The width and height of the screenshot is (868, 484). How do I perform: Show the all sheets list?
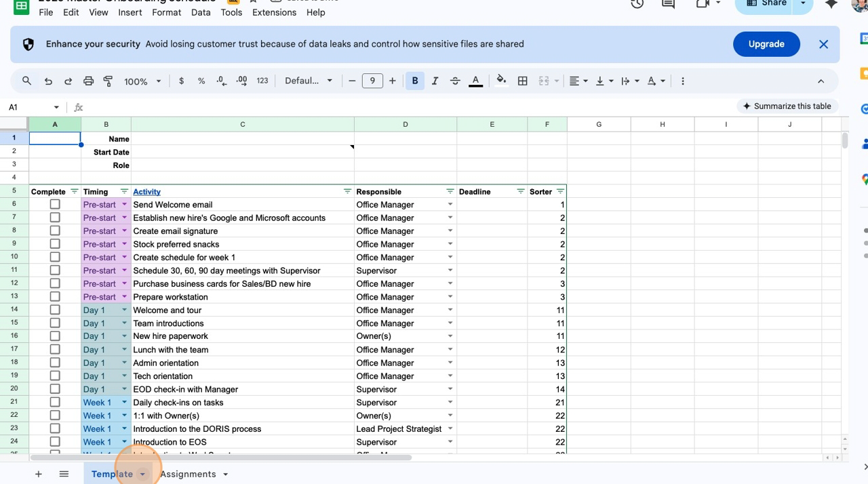click(64, 474)
